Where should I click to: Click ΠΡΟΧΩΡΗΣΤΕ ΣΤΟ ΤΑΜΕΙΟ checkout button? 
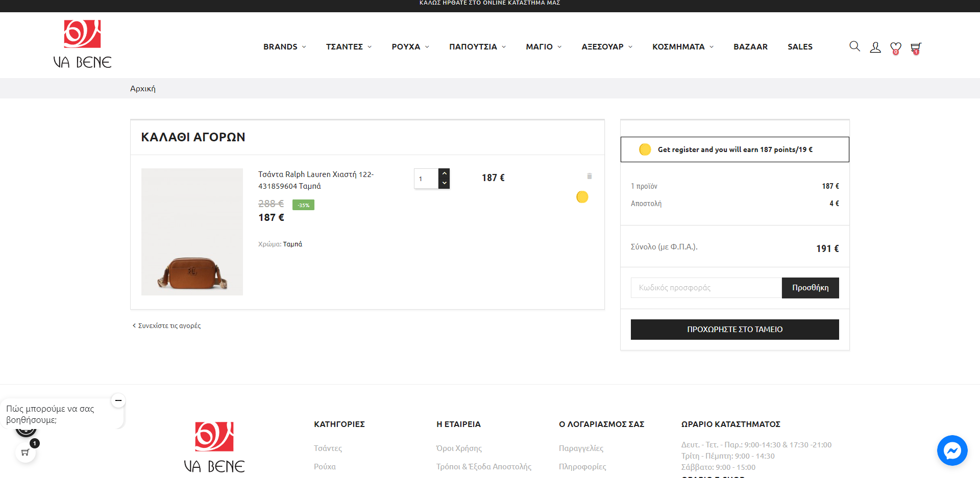click(735, 330)
